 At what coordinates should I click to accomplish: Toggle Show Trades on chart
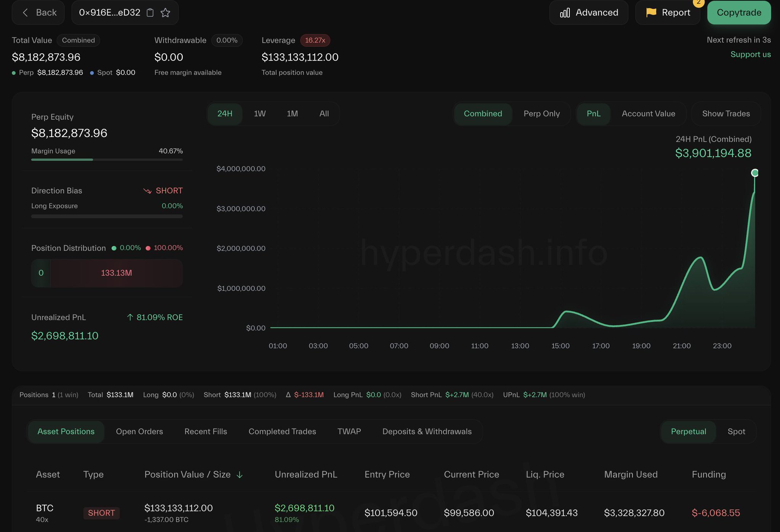coord(726,114)
